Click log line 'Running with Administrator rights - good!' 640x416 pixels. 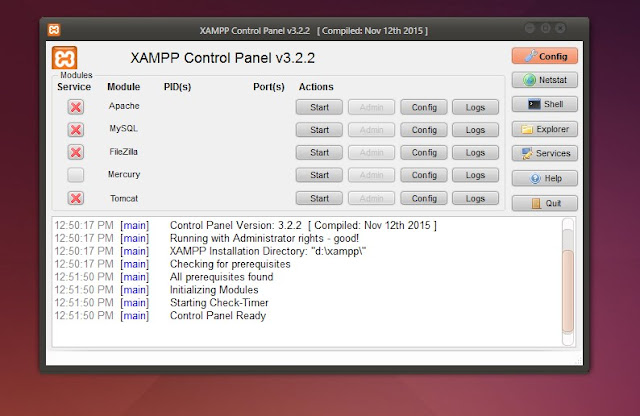click(264, 238)
